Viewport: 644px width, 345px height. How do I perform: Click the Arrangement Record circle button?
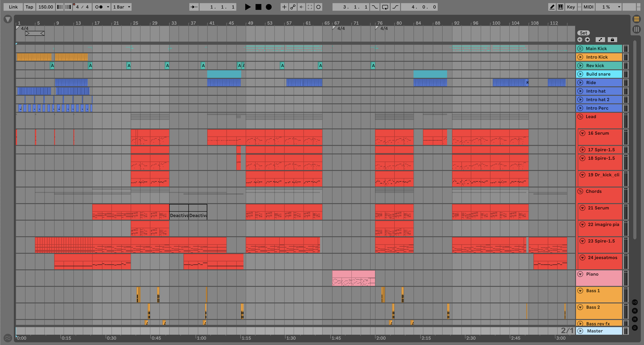click(x=269, y=7)
